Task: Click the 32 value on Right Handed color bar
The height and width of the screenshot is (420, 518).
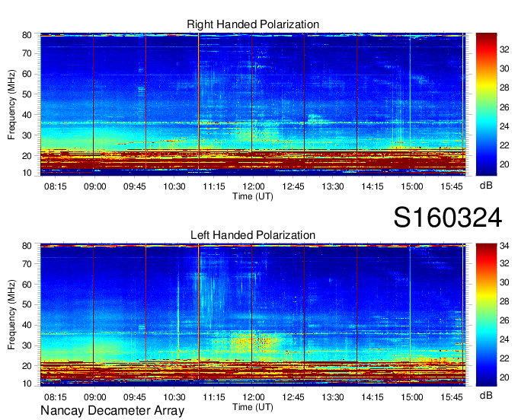Action: pos(504,49)
